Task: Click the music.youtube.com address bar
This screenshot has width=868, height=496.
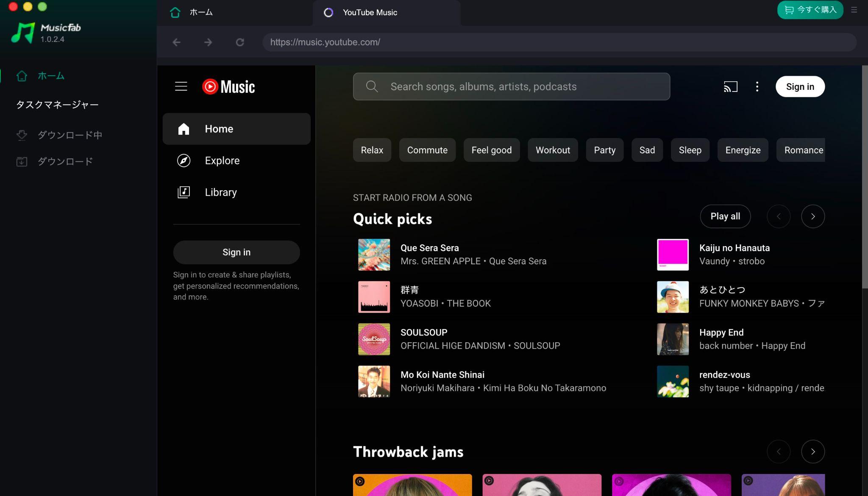Action: tap(559, 42)
